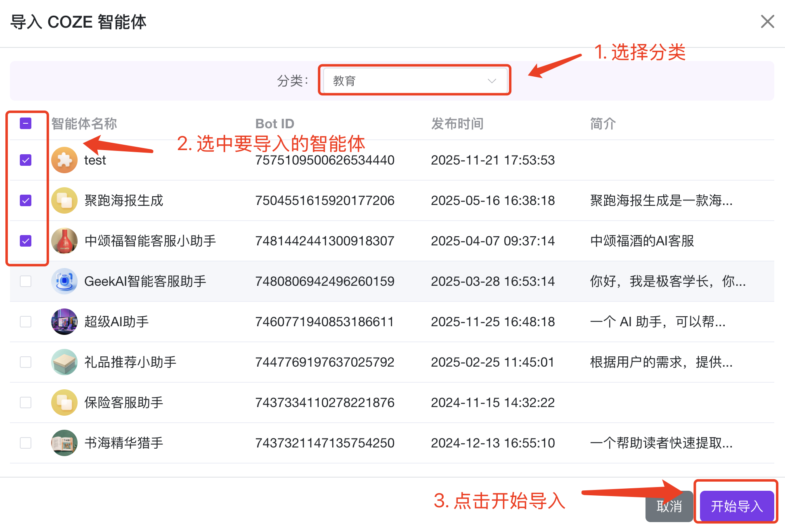Check the GeekAI智能客服助手 checkbox
Viewport: 785px width, 532px height.
26,281
